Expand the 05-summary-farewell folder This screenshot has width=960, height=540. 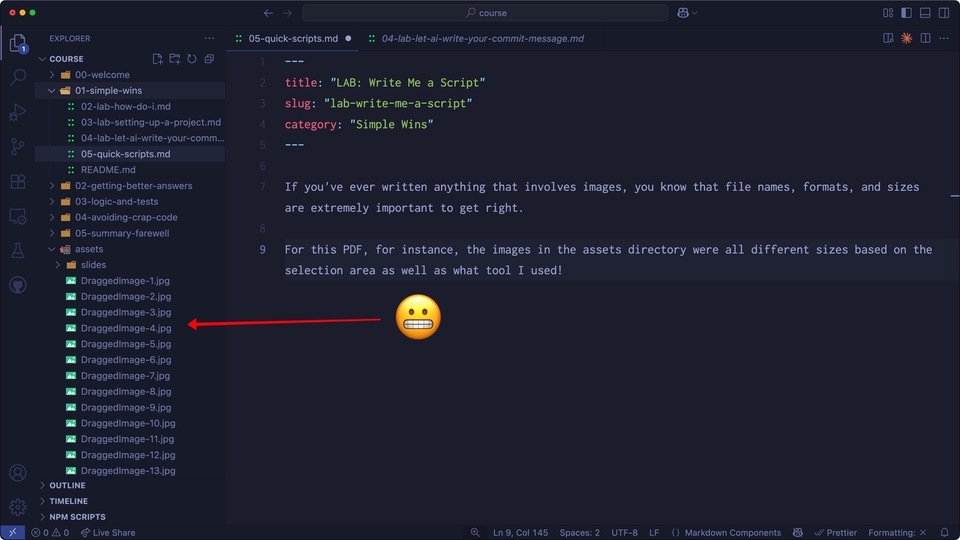(130, 233)
